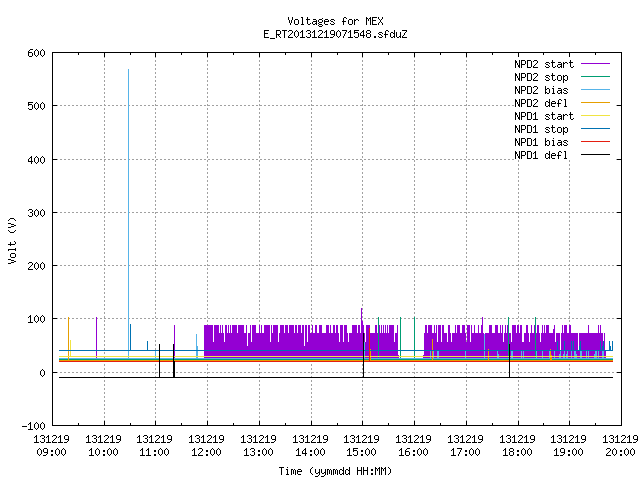Click the green NPD2 stop legend line
Viewport: 640px width, 480px height.
click(x=596, y=77)
